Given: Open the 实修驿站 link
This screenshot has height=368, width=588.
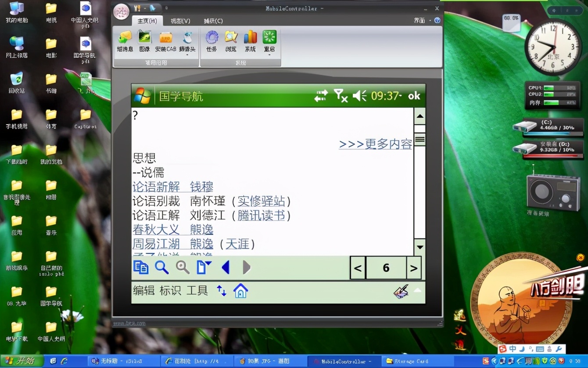Looking at the screenshot, I should coord(261,201).
